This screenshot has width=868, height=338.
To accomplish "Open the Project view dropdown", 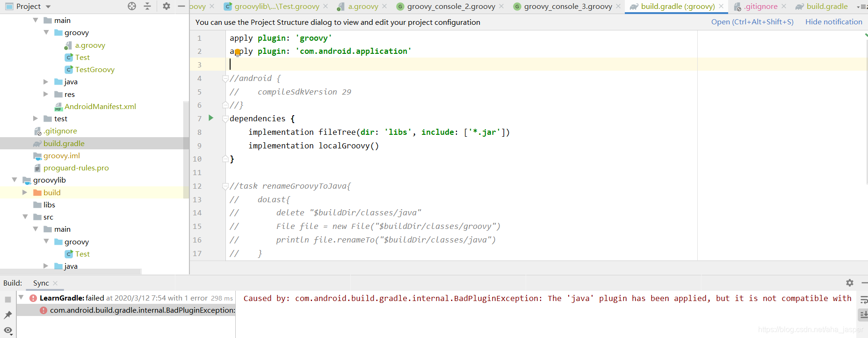I will click(x=48, y=7).
